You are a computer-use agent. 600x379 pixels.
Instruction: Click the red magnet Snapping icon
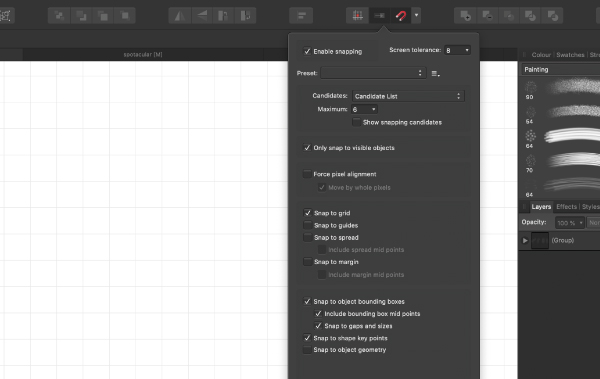point(401,16)
